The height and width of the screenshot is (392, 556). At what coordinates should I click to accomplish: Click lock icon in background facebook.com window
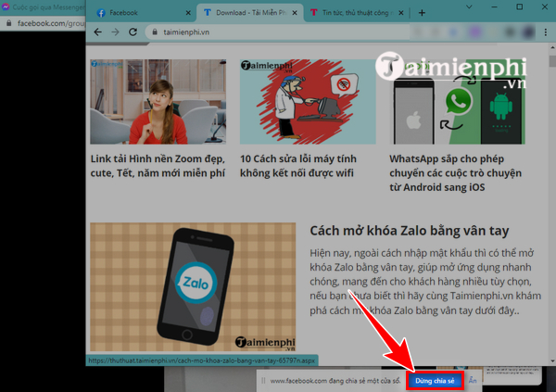[x=9, y=23]
